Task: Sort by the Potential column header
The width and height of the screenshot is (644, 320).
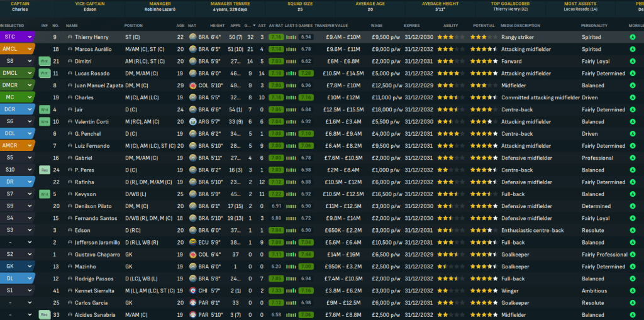Action: (482, 26)
